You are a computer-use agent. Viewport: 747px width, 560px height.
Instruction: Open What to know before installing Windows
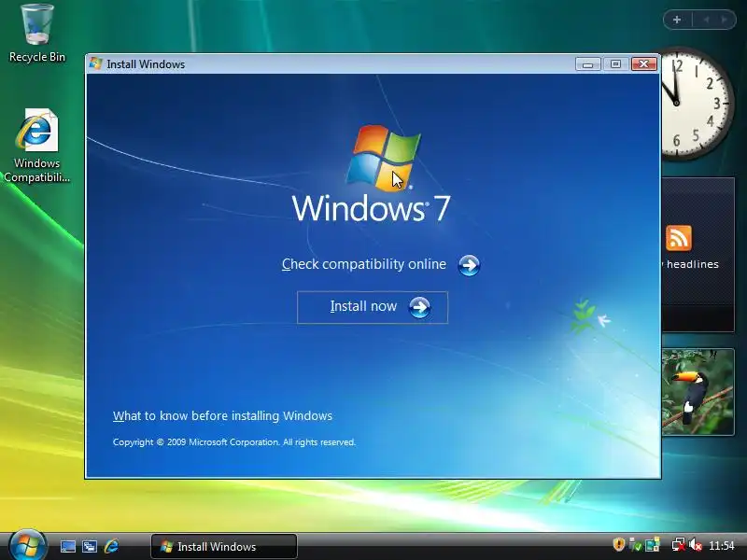click(x=222, y=415)
